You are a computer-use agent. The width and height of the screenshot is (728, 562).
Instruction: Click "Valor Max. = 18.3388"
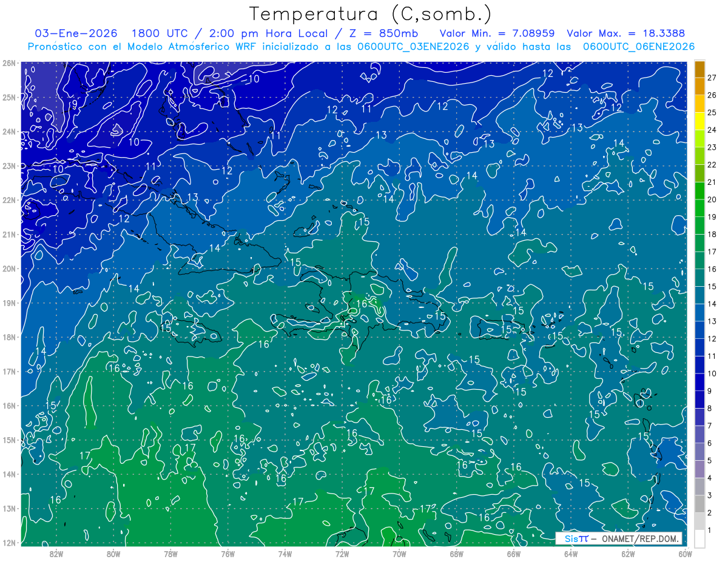pyautogui.click(x=625, y=33)
